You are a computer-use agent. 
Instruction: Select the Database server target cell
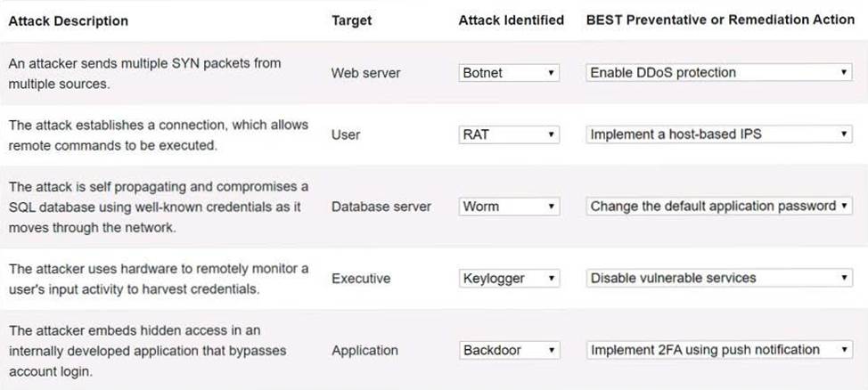pos(381,207)
